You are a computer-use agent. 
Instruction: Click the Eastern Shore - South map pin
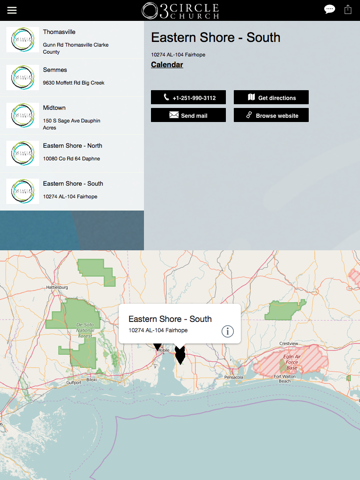[x=180, y=355]
